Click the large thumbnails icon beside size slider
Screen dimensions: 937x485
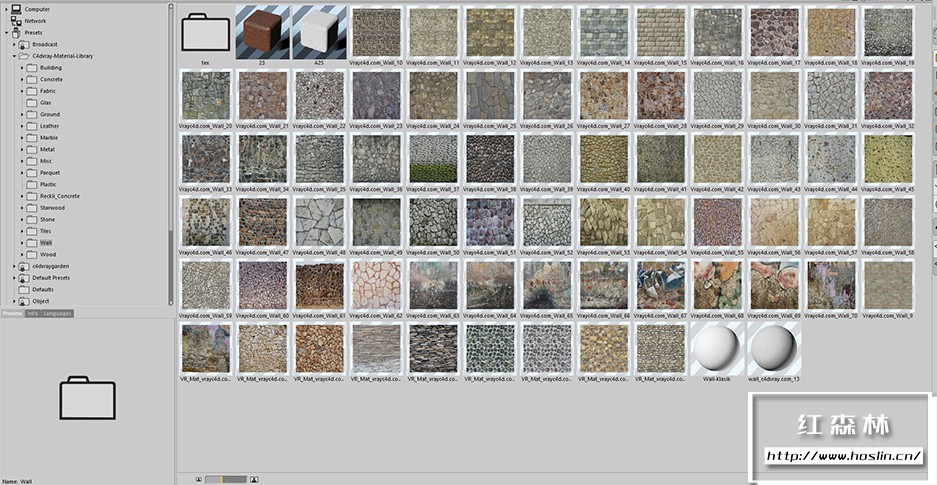(254, 479)
